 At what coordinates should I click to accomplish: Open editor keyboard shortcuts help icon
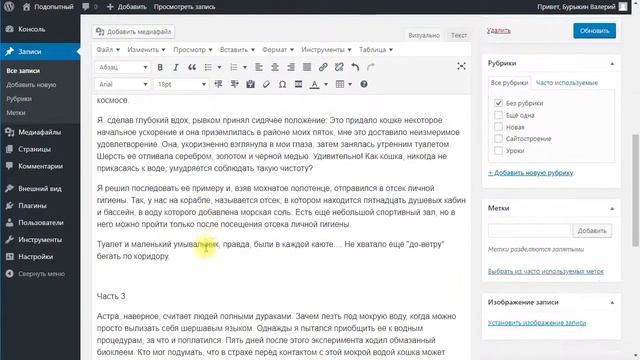364,84
